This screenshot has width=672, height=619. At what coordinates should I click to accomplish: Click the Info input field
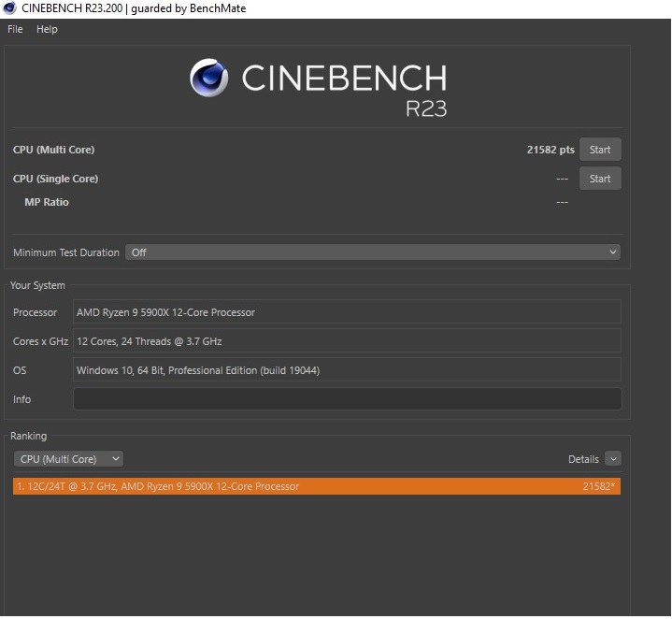[347, 399]
